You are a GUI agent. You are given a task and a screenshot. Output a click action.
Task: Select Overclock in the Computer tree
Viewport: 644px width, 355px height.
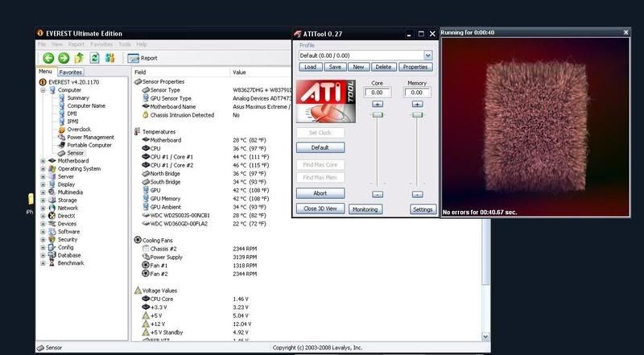point(79,129)
